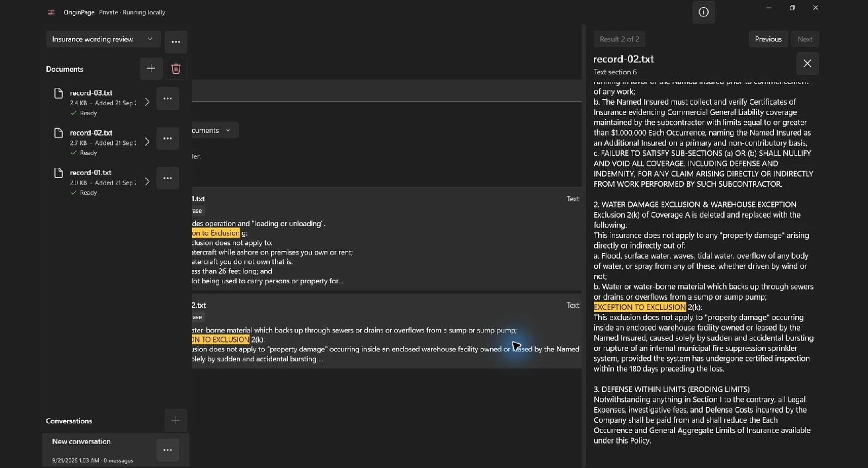
Task: Click the Conversations section header
Action: click(69, 421)
